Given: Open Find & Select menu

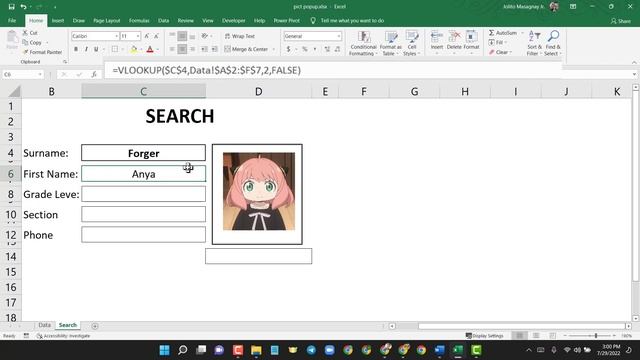Looking at the screenshot, I should click(553, 43).
